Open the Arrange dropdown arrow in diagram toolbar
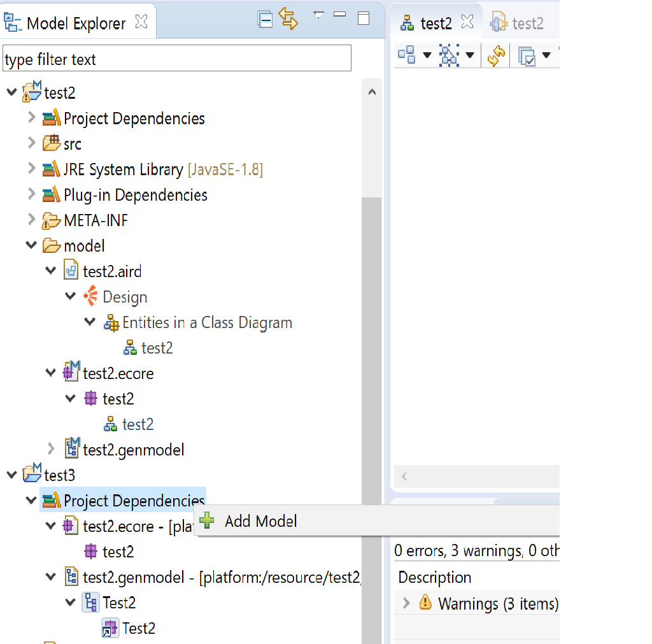 (427, 55)
